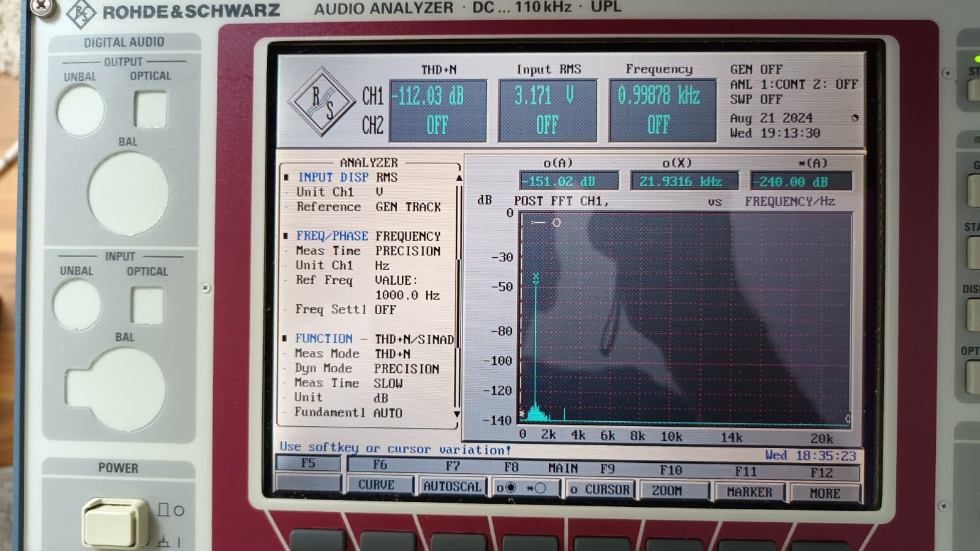Click the R&S logo on the screen
The width and height of the screenshot is (980, 551).
[323, 103]
